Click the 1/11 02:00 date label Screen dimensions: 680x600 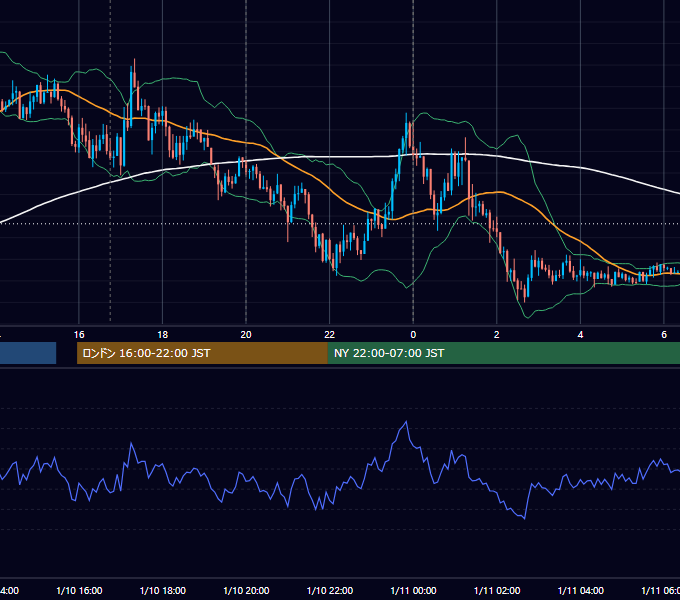point(497,591)
